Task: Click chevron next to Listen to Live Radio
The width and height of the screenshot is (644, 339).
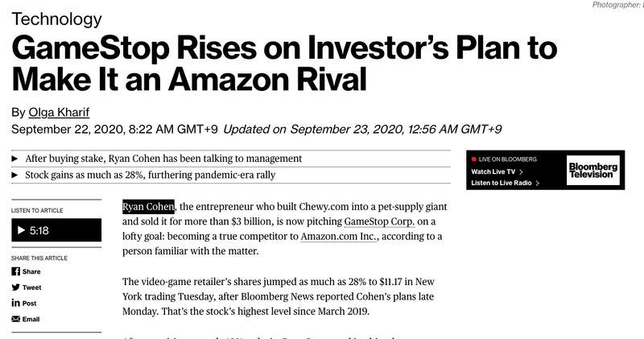Action: click(537, 183)
